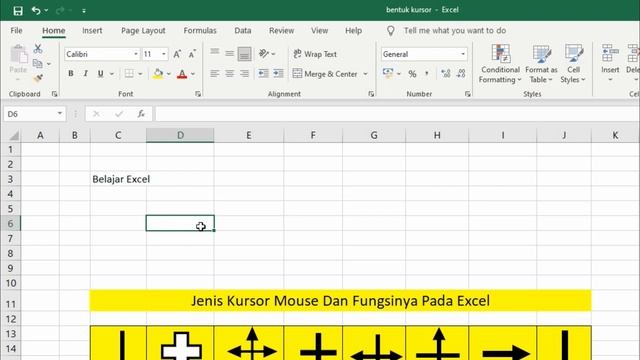640x360 pixels.
Task: Click the Tell me what you want to do box
Action: click(455, 31)
